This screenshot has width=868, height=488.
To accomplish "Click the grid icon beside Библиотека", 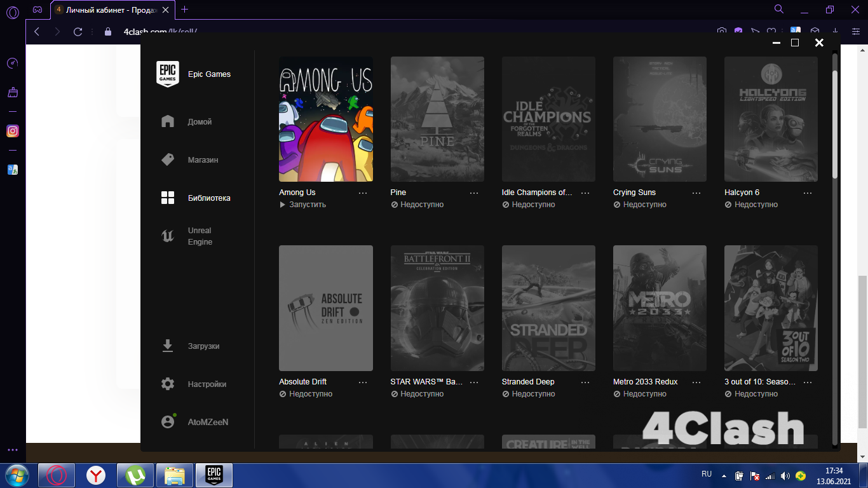I will tap(168, 198).
